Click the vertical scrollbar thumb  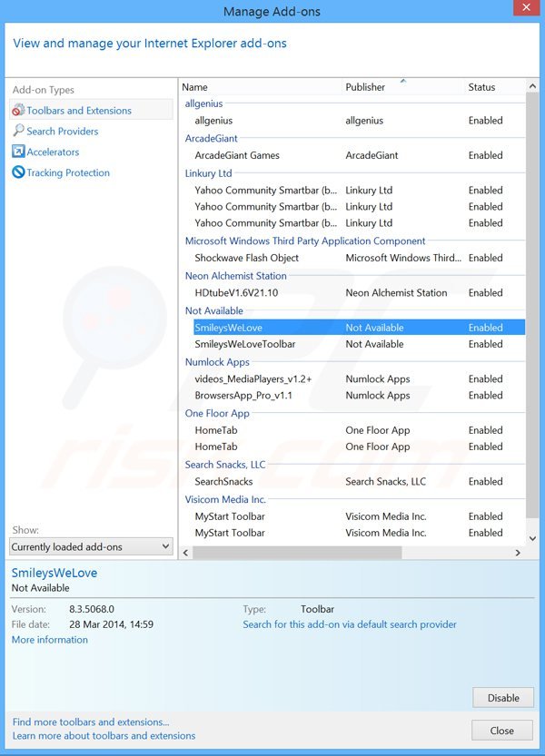coord(532,305)
